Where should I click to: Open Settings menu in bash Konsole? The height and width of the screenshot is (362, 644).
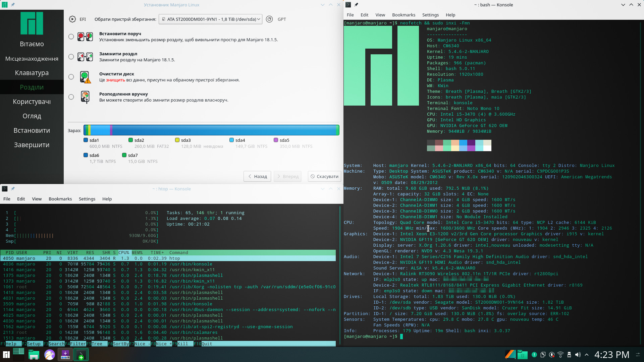coord(430,15)
